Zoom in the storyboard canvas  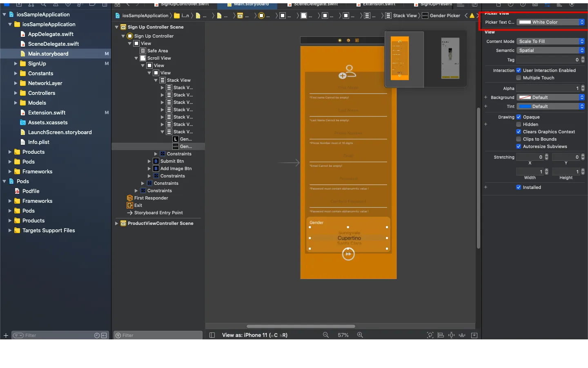360,335
